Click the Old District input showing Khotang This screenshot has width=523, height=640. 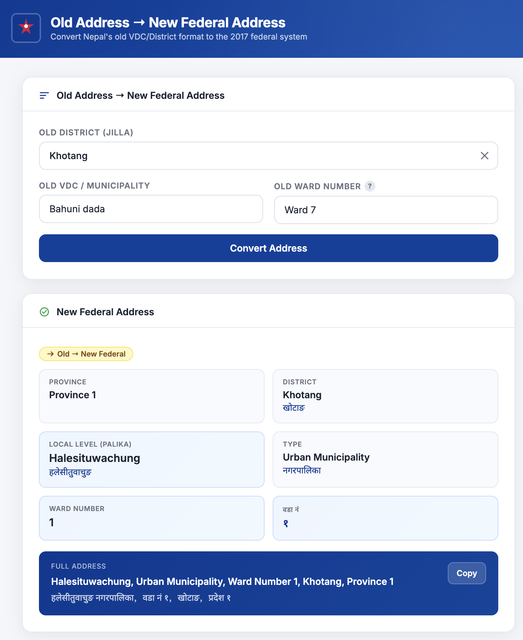(x=268, y=156)
